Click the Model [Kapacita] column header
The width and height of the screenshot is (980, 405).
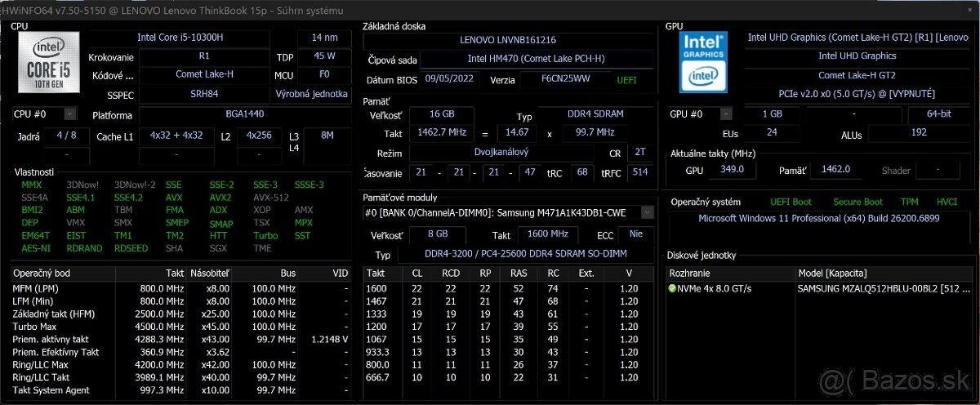click(x=832, y=273)
